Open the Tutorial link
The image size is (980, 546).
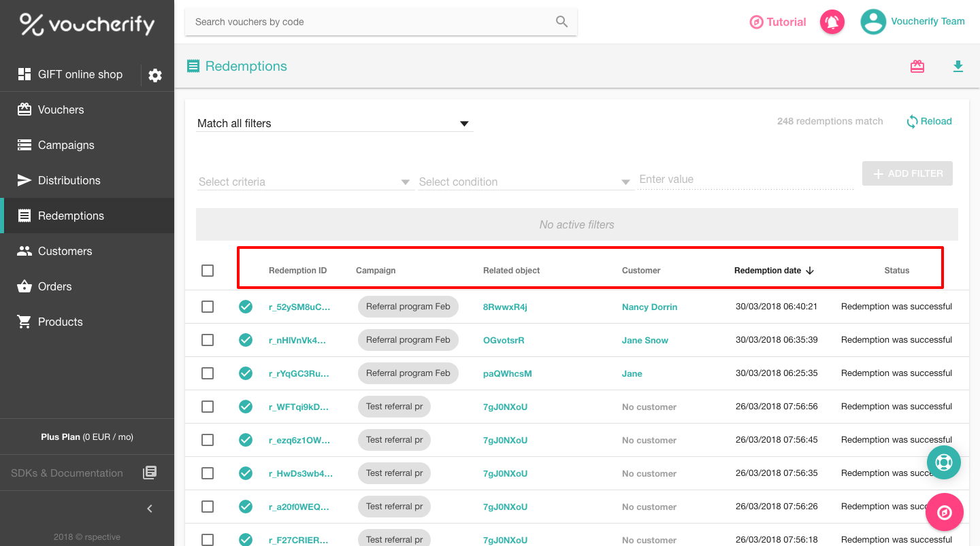pos(778,22)
